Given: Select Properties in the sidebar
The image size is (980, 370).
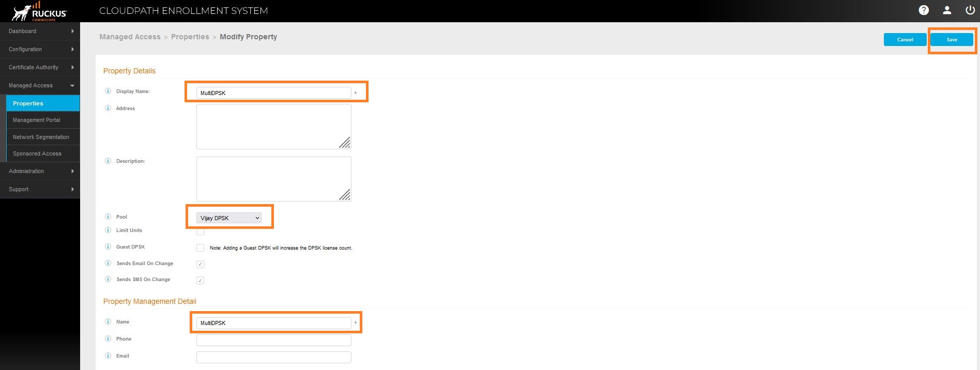Looking at the screenshot, I should point(43,103).
